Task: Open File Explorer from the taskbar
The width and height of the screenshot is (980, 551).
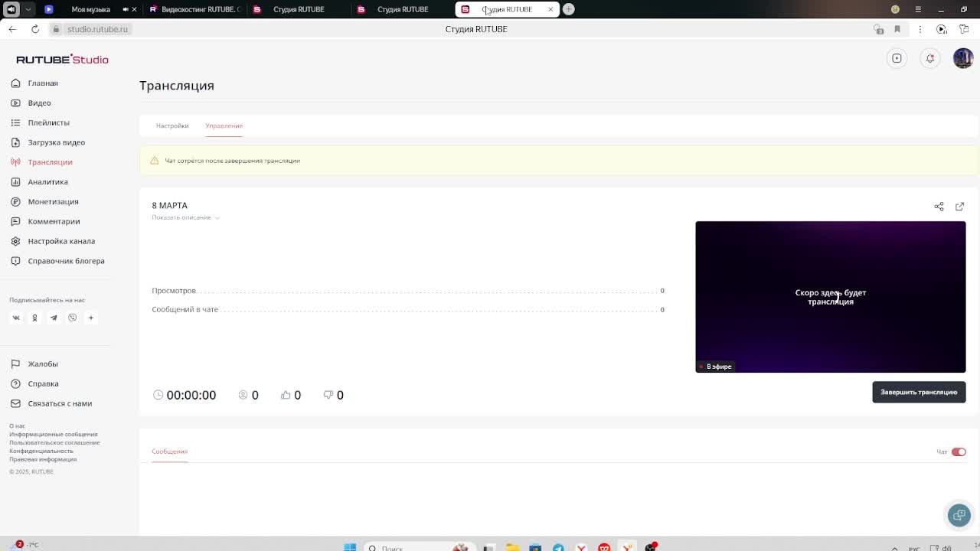Action: [512, 547]
